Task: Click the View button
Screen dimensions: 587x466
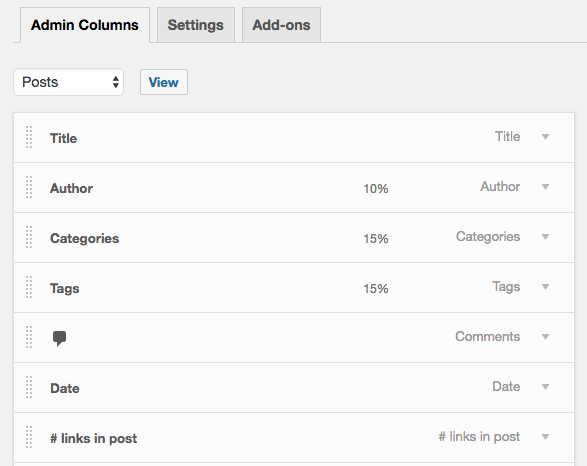Action: coord(164,82)
